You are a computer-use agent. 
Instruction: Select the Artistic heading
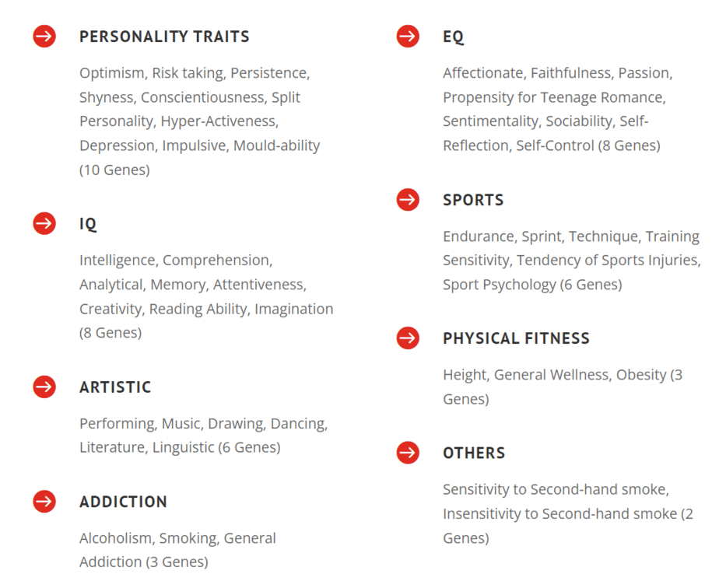115,387
